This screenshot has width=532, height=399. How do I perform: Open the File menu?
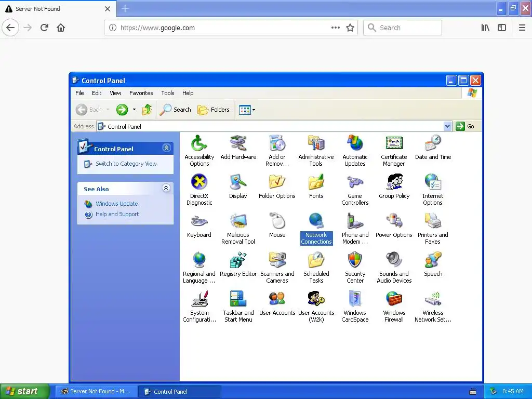[79, 93]
